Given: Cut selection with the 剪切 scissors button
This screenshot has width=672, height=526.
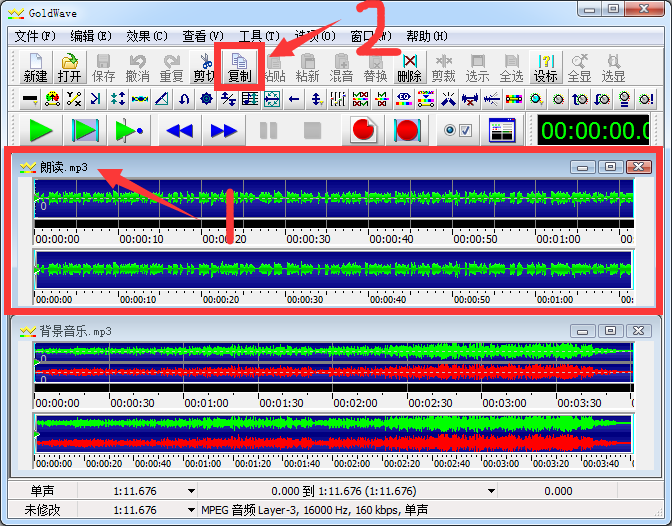Looking at the screenshot, I should (205, 67).
